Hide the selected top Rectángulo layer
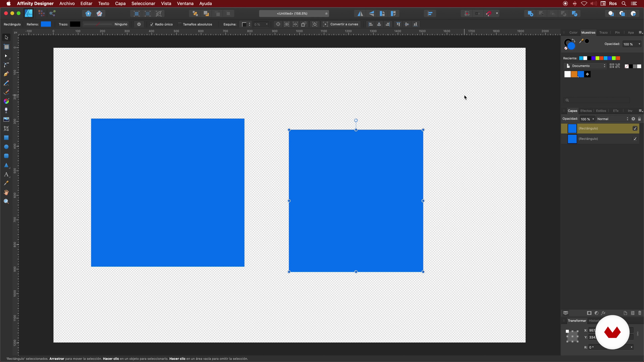 [635, 128]
